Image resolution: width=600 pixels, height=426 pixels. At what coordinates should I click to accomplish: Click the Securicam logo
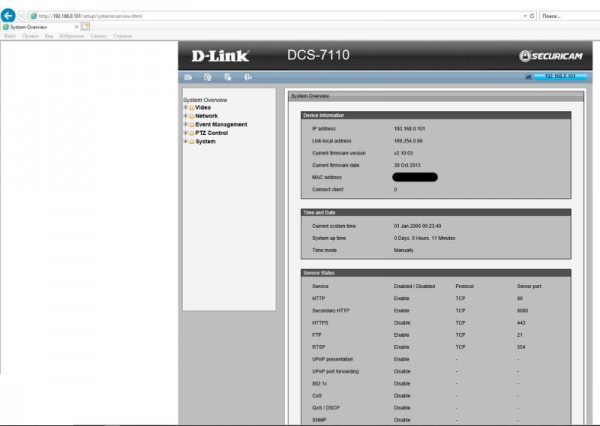pos(551,56)
